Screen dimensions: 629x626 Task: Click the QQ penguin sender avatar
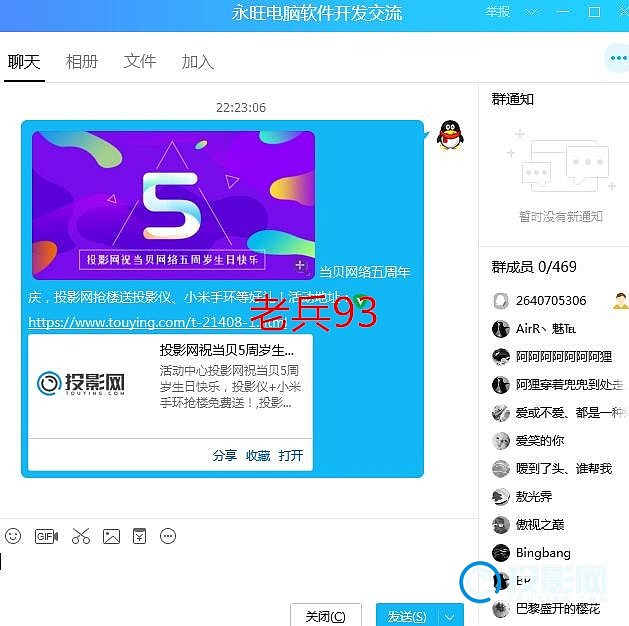tap(450, 135)
